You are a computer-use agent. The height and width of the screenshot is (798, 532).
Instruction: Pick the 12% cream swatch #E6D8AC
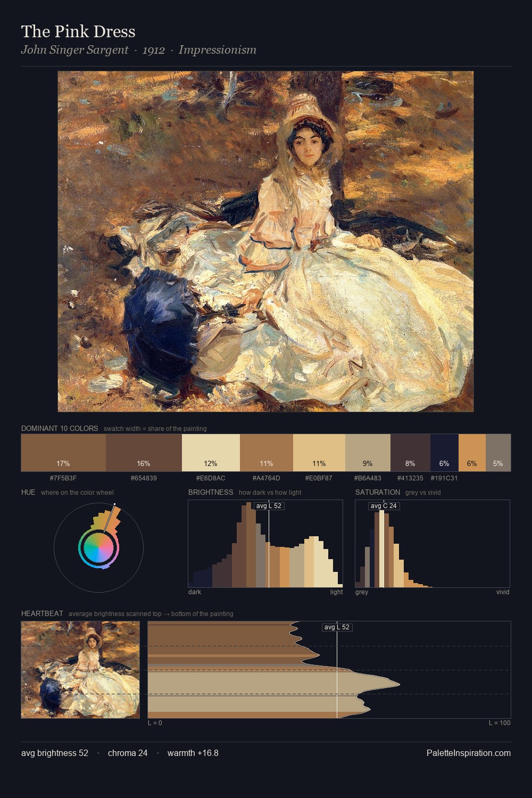pyautogui.click(x=211, y=453)
